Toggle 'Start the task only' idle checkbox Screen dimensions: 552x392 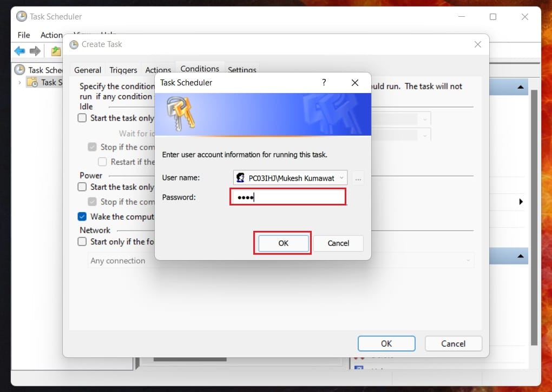[82, 118]
